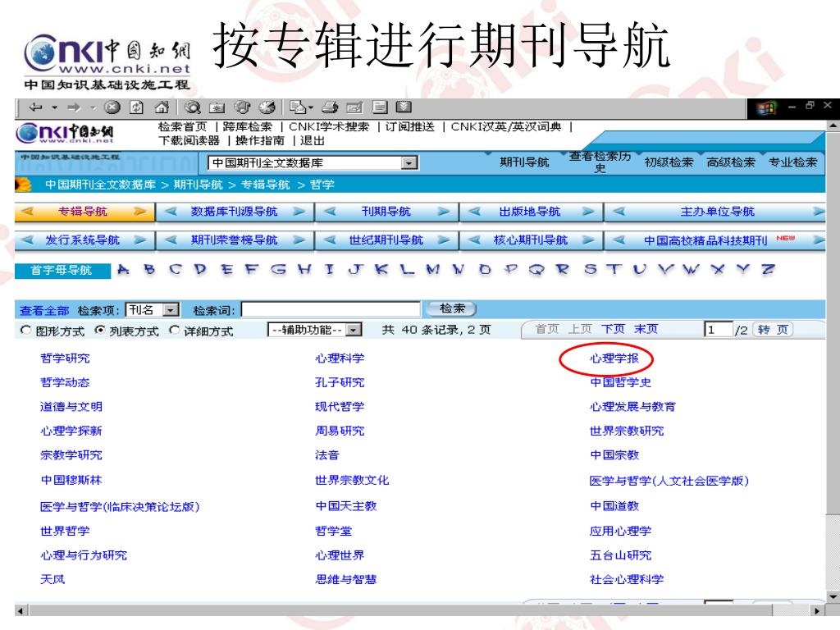Click the Mail toolbar icon
This screenshot has width=840, height=630.
pyautogui.click(x=298, y=107)
